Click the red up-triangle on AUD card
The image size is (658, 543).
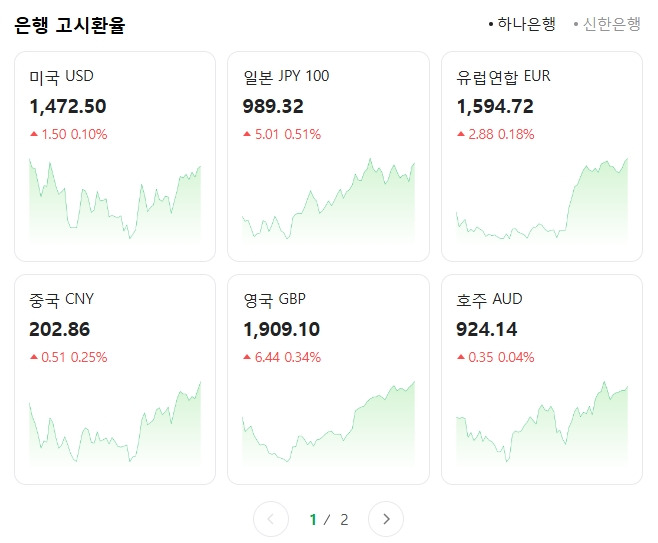(x=460, y=357)
